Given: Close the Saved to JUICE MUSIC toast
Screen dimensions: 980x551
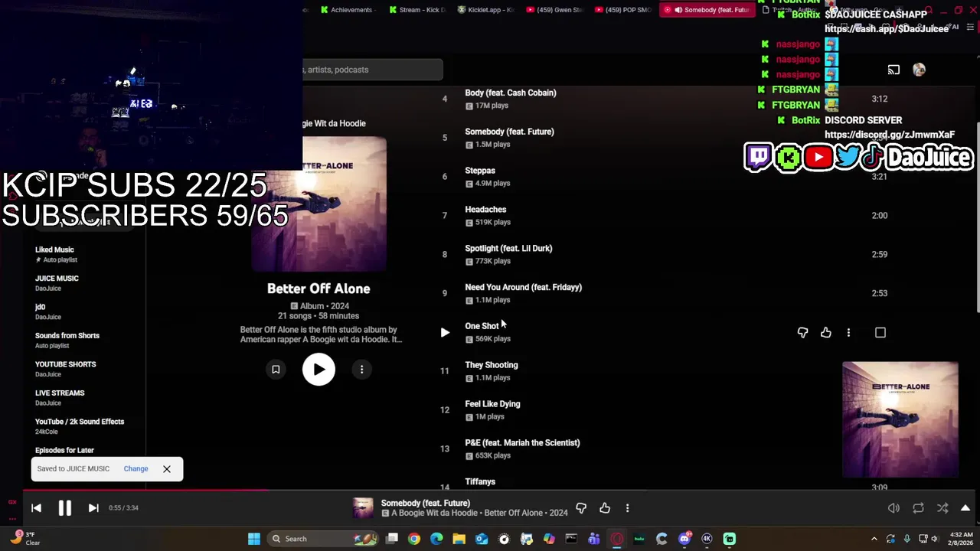Looking at the screenshot, I should click(x=166, y=468).
